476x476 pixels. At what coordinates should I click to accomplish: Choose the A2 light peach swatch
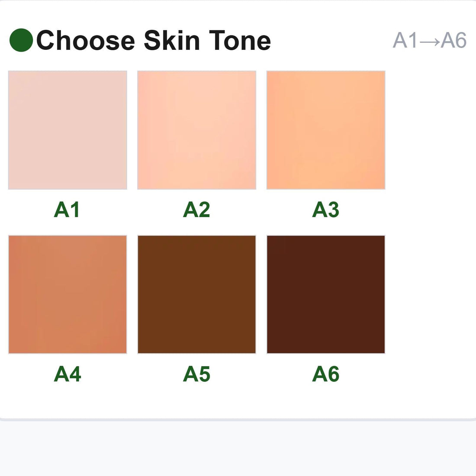(197, 130)
